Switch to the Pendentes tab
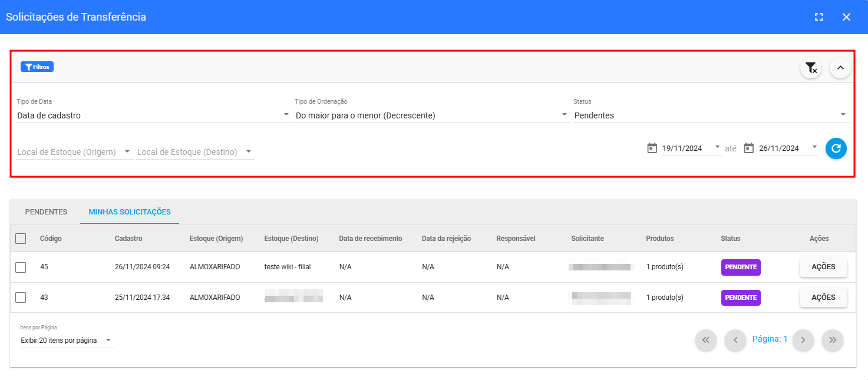This screenshot has width=868, height=380. (x=46, y=212)
